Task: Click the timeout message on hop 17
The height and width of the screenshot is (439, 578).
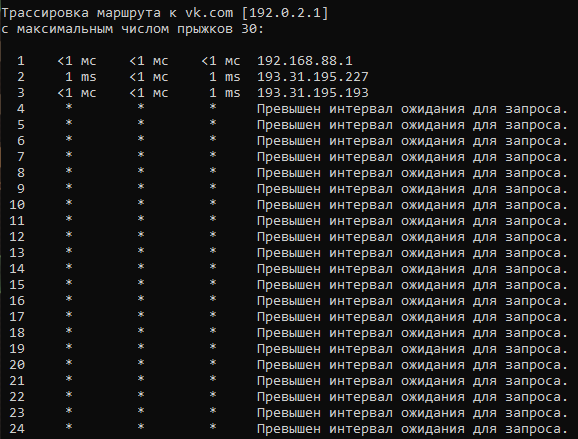Action: [412, 317]
